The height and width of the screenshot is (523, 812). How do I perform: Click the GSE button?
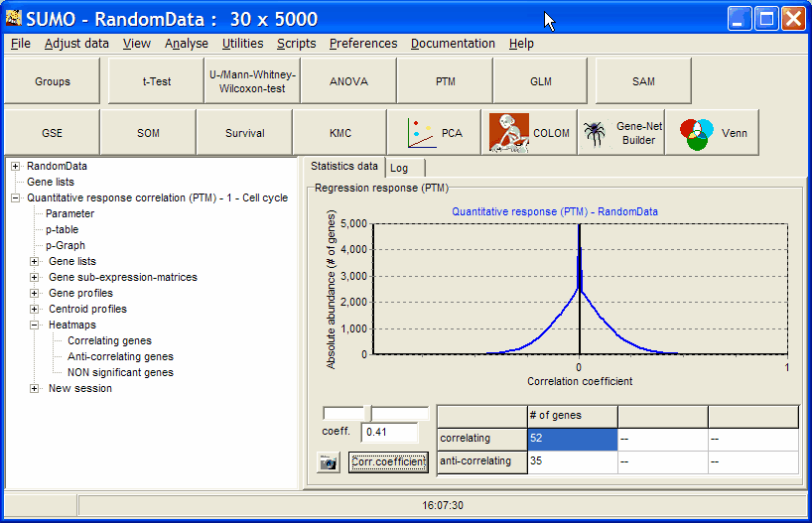pos(52,133)
